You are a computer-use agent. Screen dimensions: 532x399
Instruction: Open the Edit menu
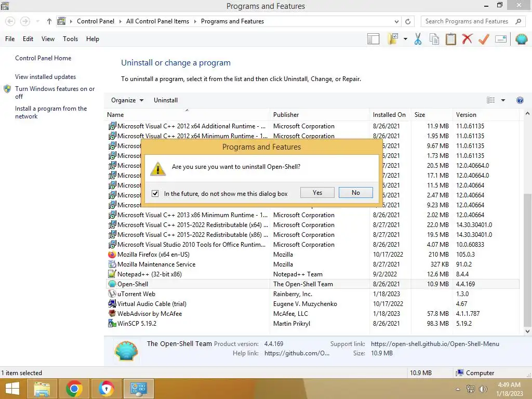28,39
